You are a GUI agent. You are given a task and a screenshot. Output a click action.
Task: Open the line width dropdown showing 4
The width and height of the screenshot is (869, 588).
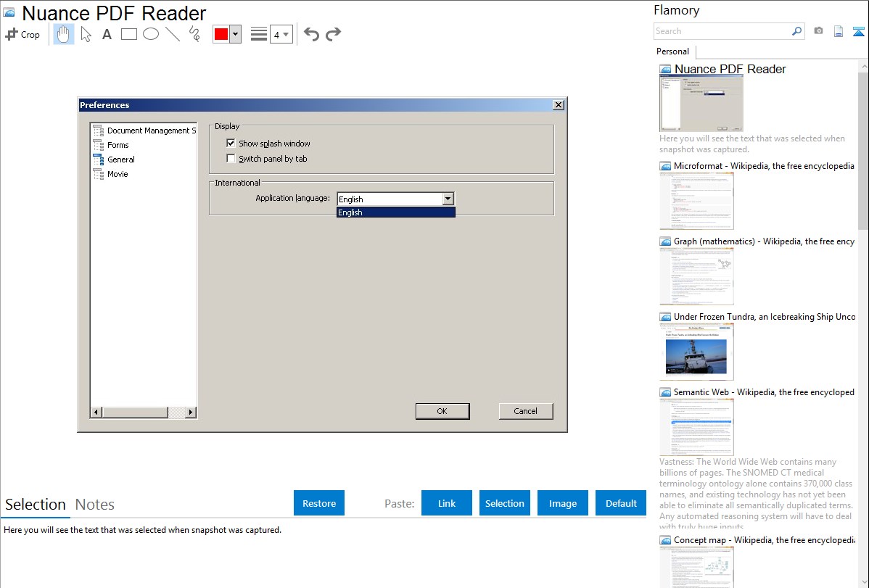pos(281,34)
